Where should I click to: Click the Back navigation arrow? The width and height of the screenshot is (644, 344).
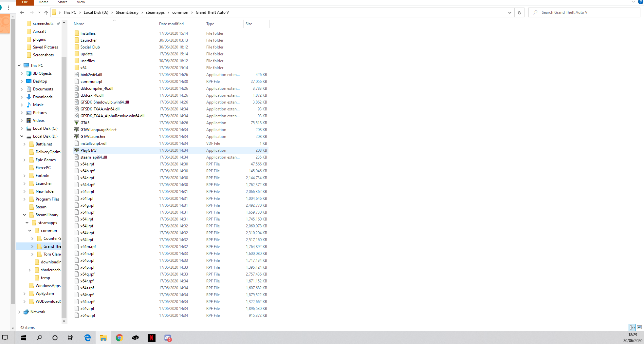click(22, 12)
